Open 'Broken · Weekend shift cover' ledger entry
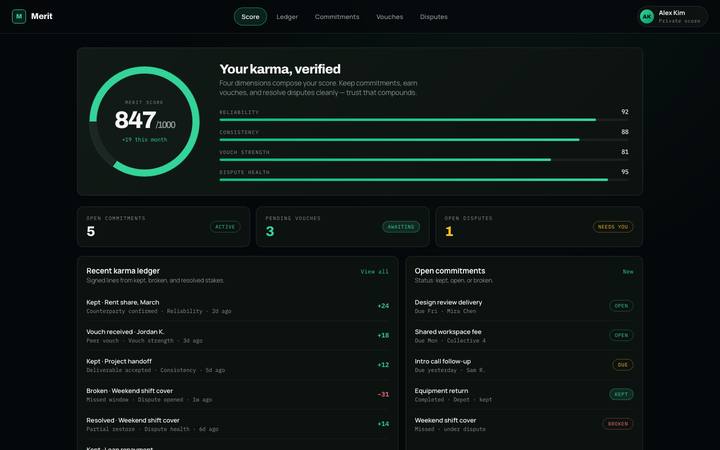 click(237, 395)
